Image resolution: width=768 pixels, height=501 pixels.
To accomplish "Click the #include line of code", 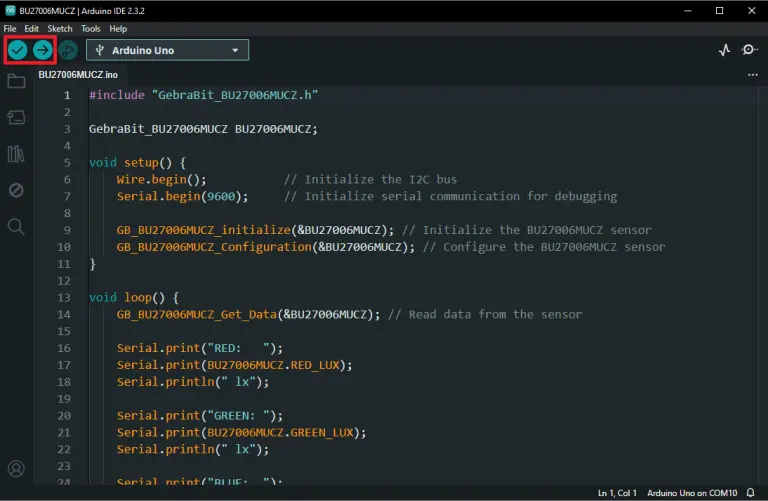I will click(203, 95).
